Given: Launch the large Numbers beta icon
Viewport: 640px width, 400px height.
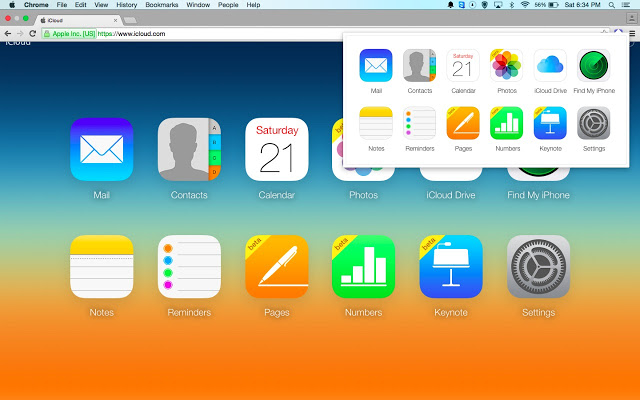Looking at the screenshot, I should point(363,267).
